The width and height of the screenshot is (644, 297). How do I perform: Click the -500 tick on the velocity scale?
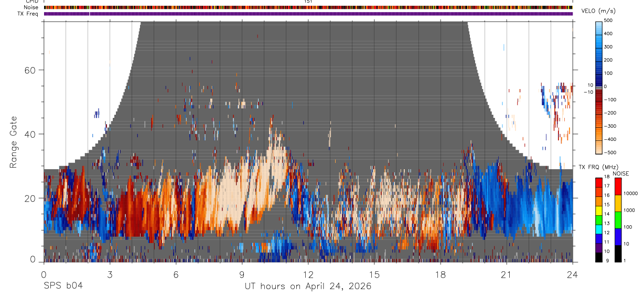point(610,152)
